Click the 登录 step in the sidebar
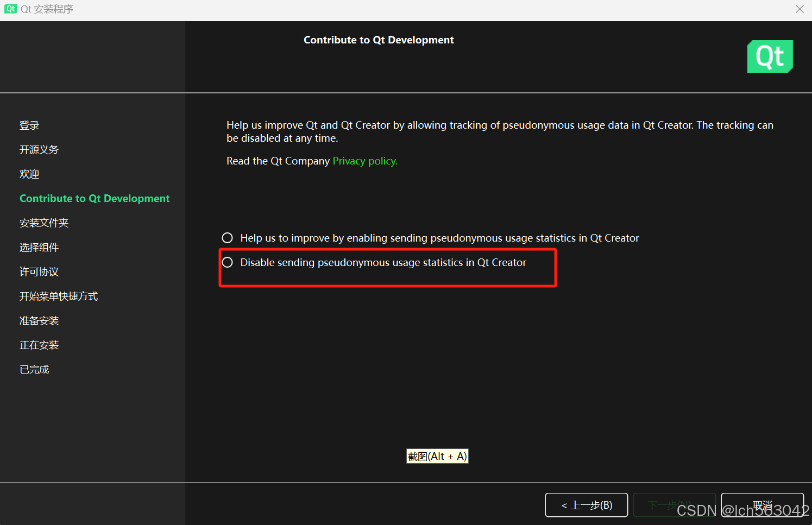Viewport: 812px width, 525px height. [x=29, y=125]
